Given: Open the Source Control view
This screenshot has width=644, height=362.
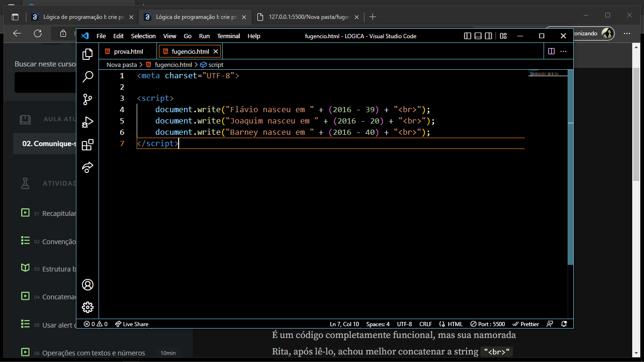Looking at the screenshot, I should (87, 99).
